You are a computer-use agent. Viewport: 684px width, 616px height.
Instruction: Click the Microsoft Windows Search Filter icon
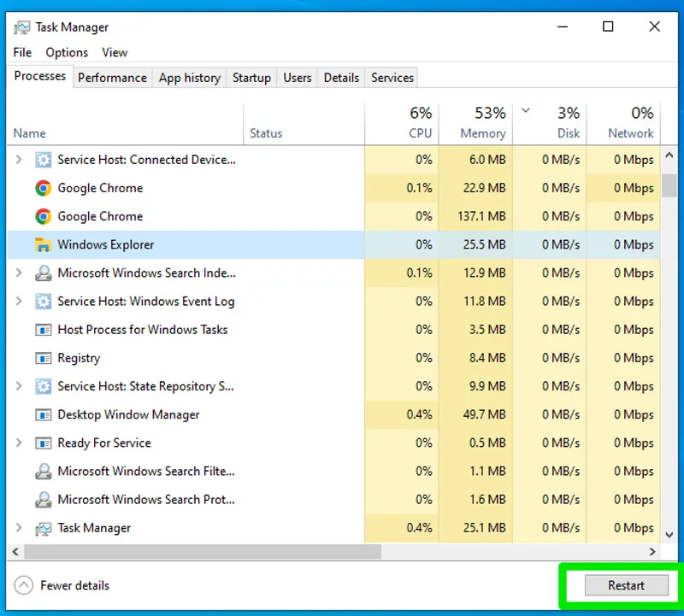click(x=43, y=472)
